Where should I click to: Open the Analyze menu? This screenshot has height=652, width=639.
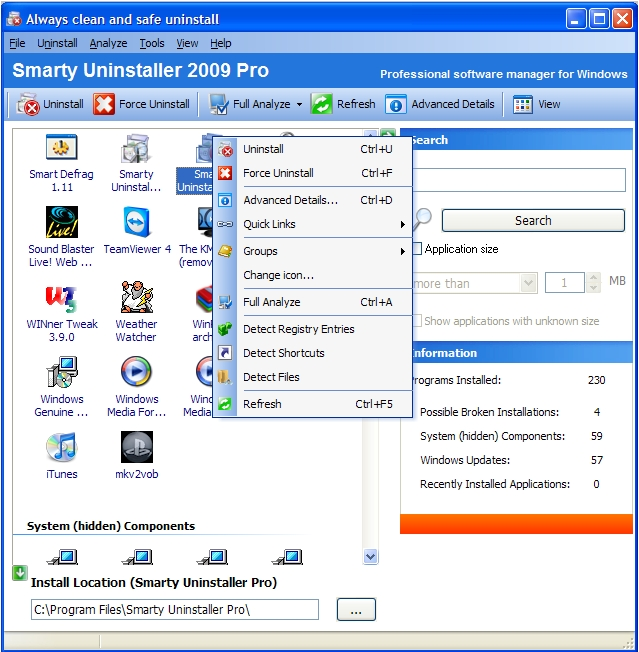(108, 43)
